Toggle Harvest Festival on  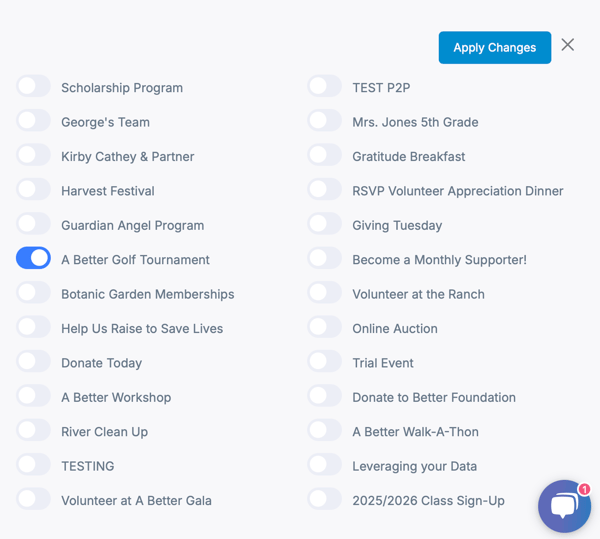[x=33, y=189]
